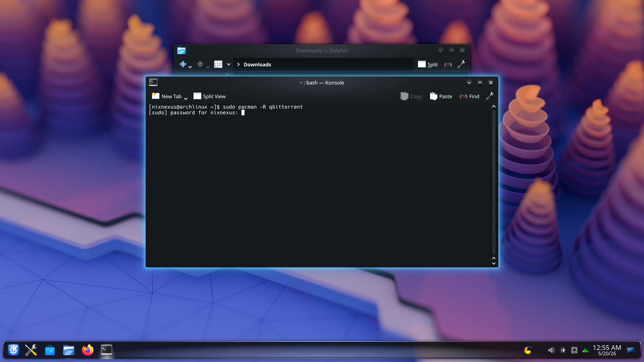The height and width of the screenshot is (362, 644).
Task: Click the Konsole vertical scrollbar track
Action: 494,182
